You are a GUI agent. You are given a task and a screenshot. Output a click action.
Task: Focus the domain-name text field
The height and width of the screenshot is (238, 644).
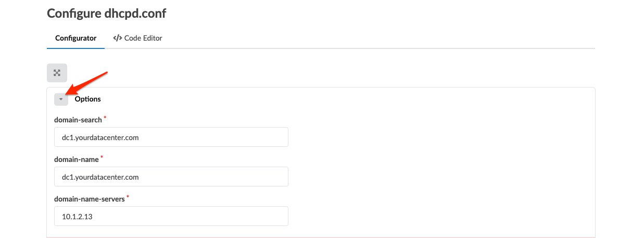171,177
